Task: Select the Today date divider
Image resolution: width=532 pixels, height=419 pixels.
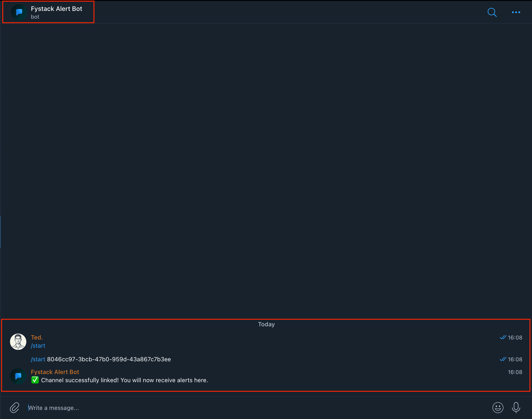Action: pyautogui.click(x=266, y=324)
